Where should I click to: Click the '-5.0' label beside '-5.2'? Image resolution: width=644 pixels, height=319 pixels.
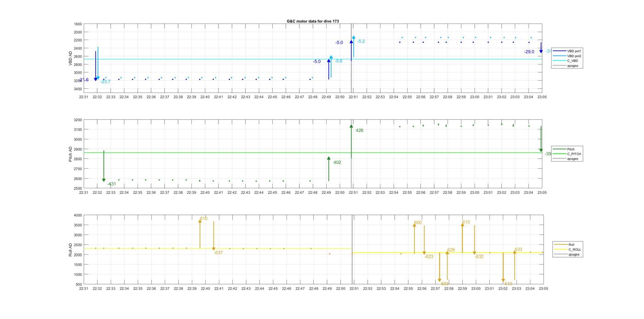click(x=339, y=43)
